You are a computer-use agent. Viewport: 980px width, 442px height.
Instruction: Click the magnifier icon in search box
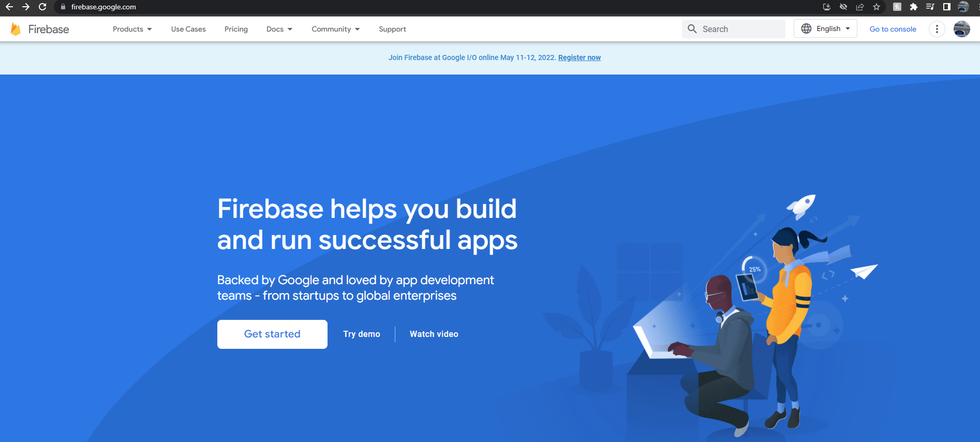point(692,29)
